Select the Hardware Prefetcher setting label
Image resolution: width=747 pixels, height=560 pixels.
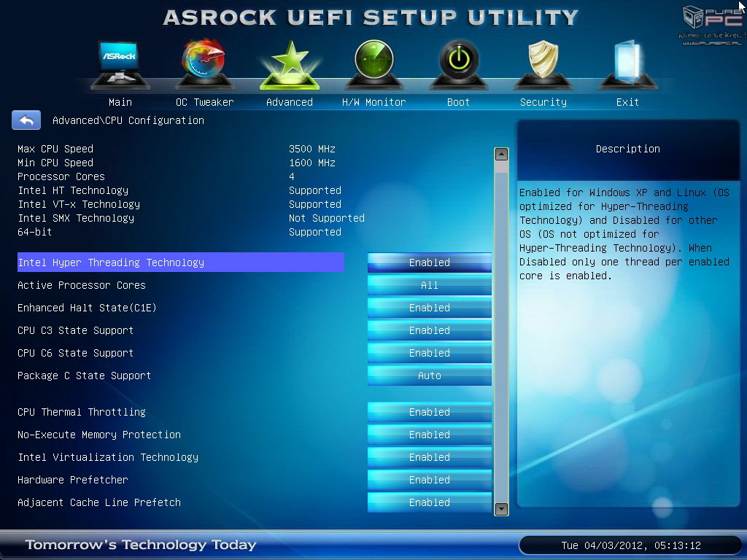73,480
